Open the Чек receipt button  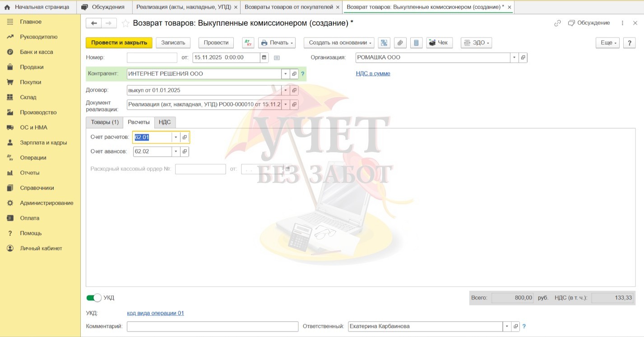pyautogui.click(x=439, y=43)
